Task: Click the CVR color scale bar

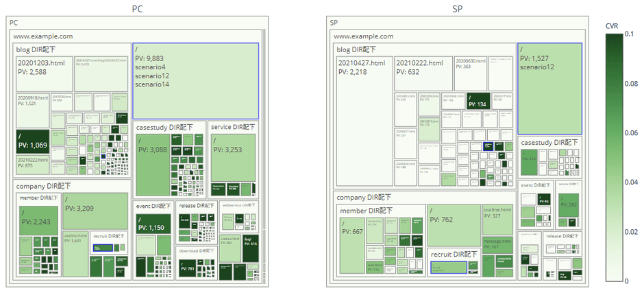Action: pos(612,158)
